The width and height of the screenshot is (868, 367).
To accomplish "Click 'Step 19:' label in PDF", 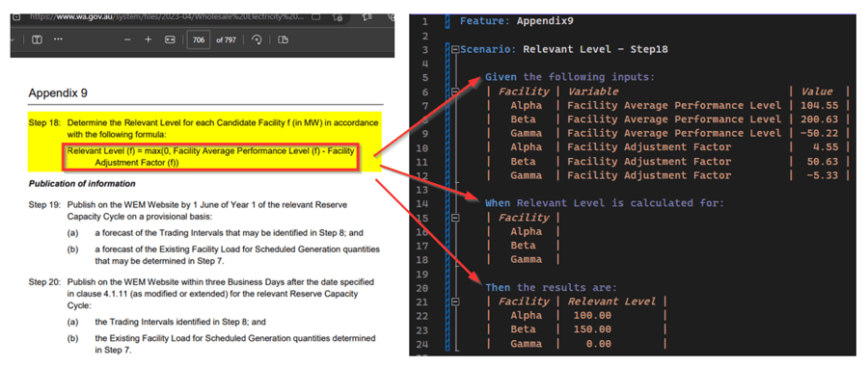I will [x=44, y=205].
